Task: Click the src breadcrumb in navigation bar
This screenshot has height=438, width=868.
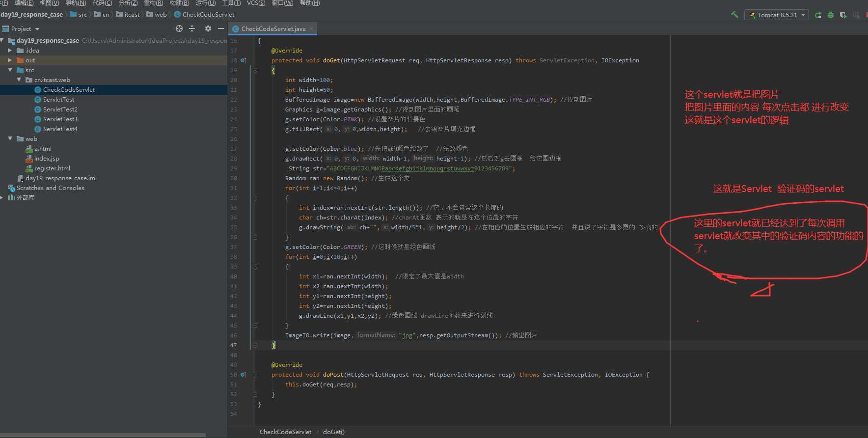Action: point(79,15)
